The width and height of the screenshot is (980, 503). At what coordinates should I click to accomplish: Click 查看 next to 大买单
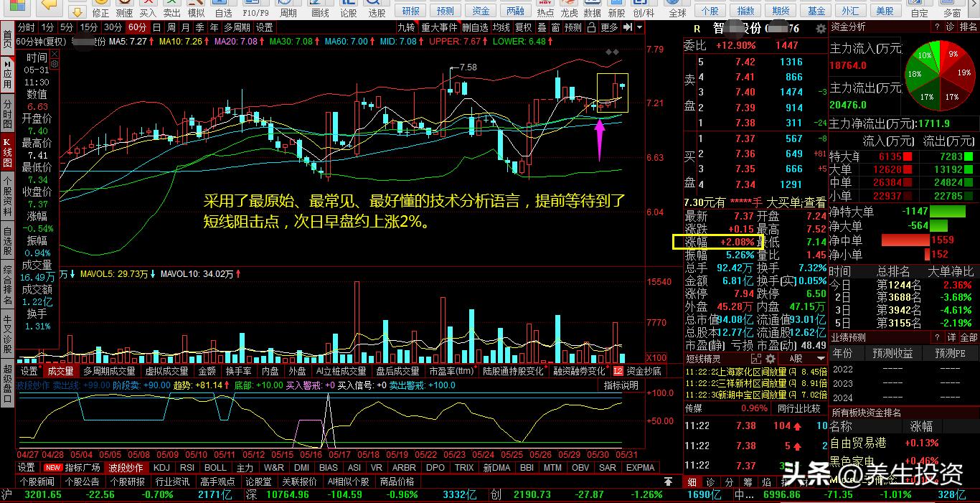coord(814,203)
